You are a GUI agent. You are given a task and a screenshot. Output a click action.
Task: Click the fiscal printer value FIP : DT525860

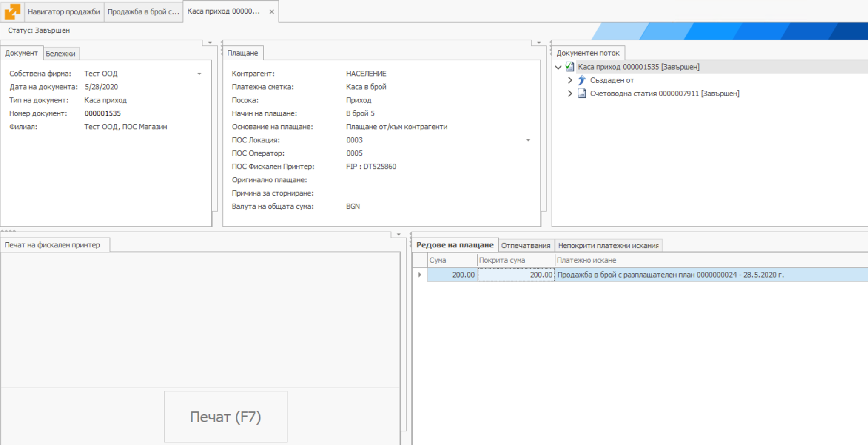coord(371,167)
